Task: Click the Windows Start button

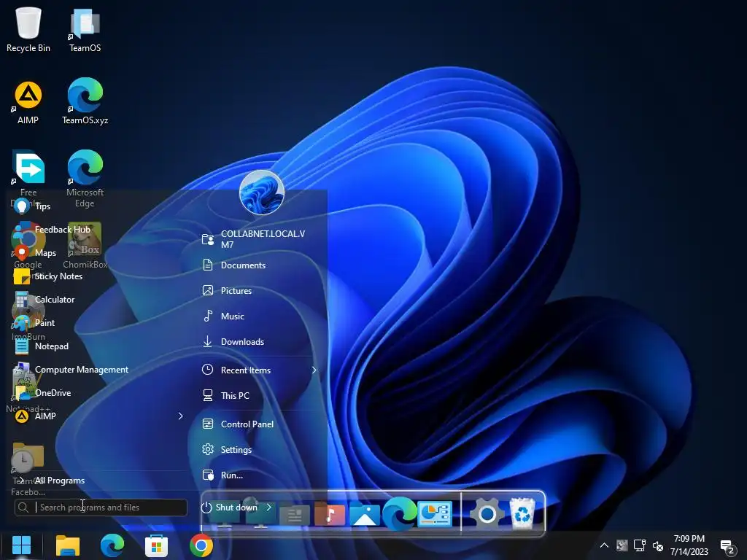Action: (x=21, y=545)
